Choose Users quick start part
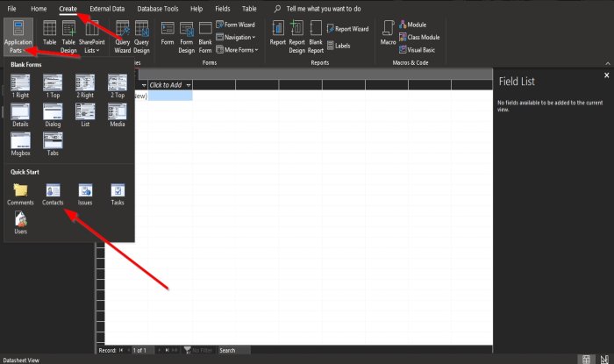The image size is (614, 364). coord(20,223)
